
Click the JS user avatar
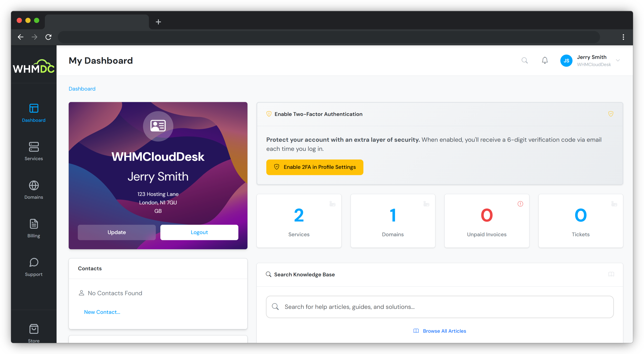tap(566, 60)
